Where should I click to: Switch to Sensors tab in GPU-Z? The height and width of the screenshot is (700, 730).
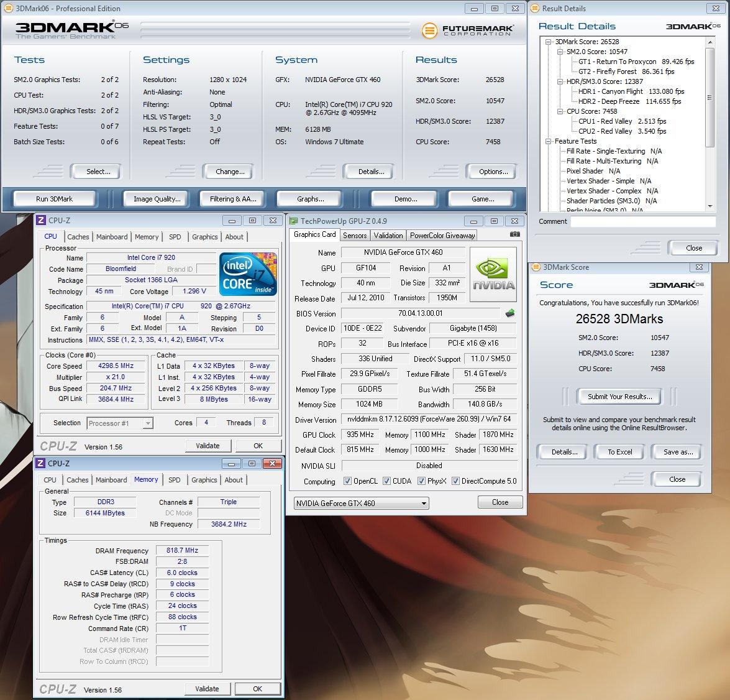click(355, 235)
